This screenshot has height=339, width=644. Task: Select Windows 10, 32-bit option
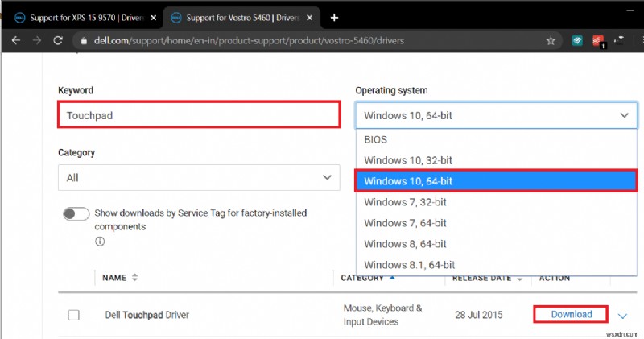coord(496,160)
